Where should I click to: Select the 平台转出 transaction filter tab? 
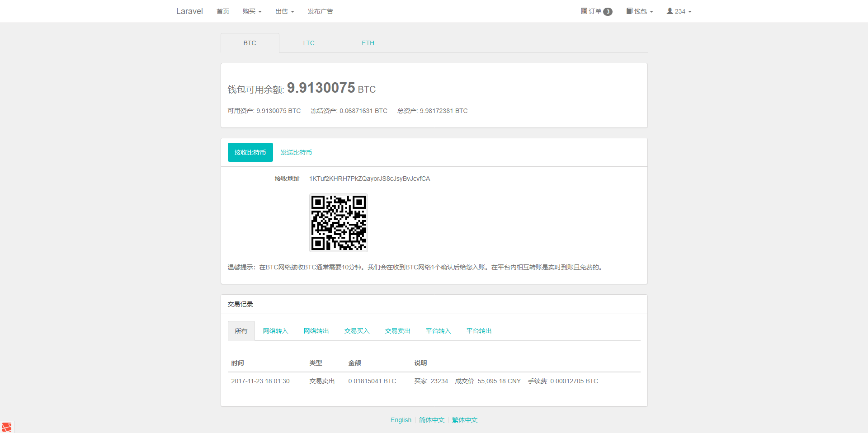(478, 330)
